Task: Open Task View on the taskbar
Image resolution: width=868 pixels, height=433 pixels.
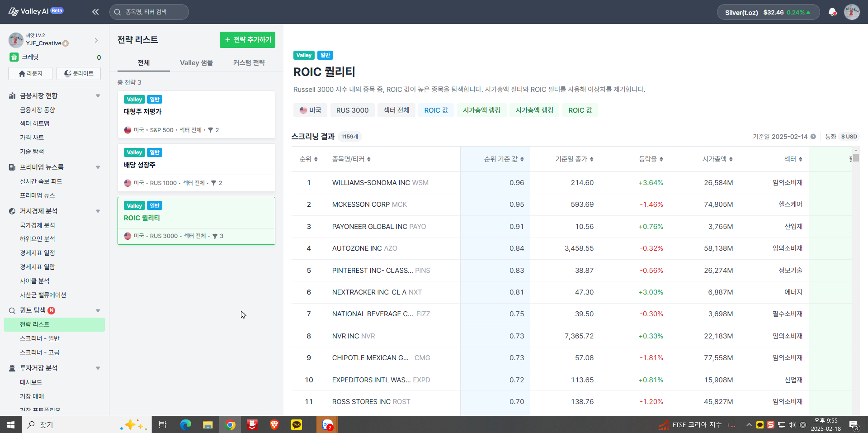Action: tap(163, 425)
